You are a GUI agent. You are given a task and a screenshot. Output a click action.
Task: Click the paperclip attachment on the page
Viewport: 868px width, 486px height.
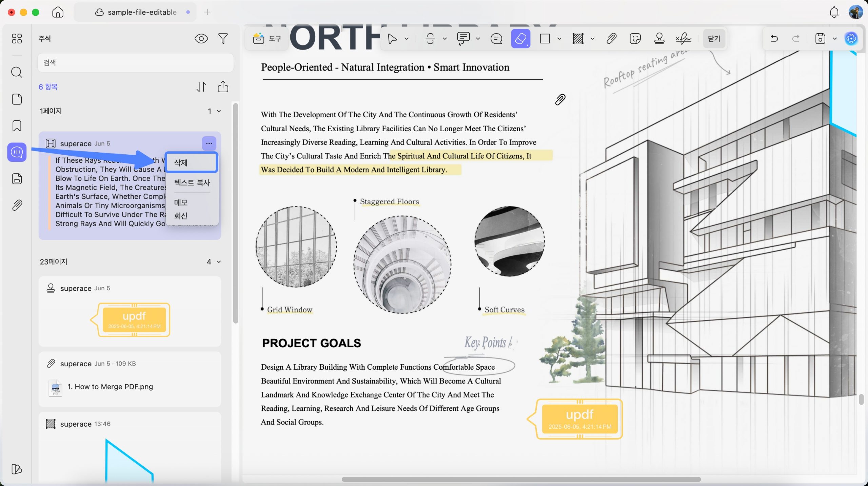(560, 99)
